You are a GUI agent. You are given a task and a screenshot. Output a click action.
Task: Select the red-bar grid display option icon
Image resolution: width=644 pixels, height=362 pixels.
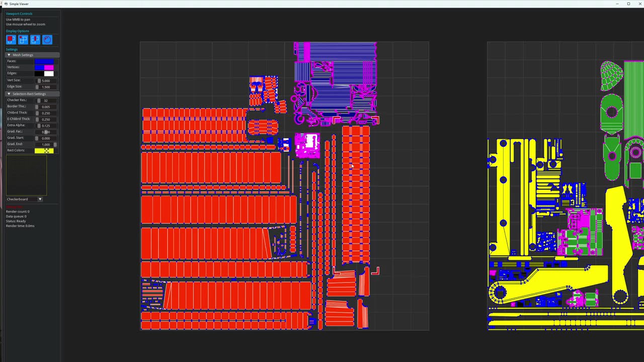pos(35,40)
